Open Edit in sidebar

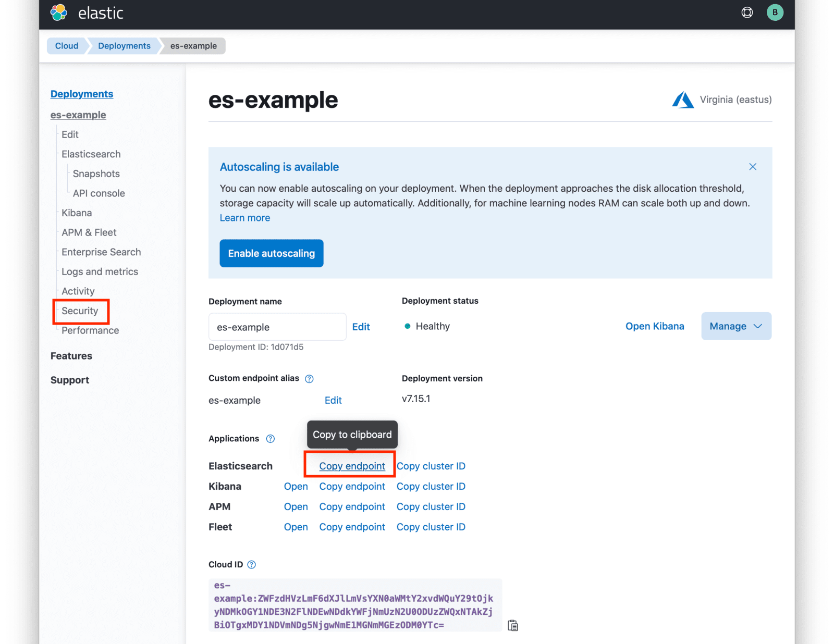(70, 134)
